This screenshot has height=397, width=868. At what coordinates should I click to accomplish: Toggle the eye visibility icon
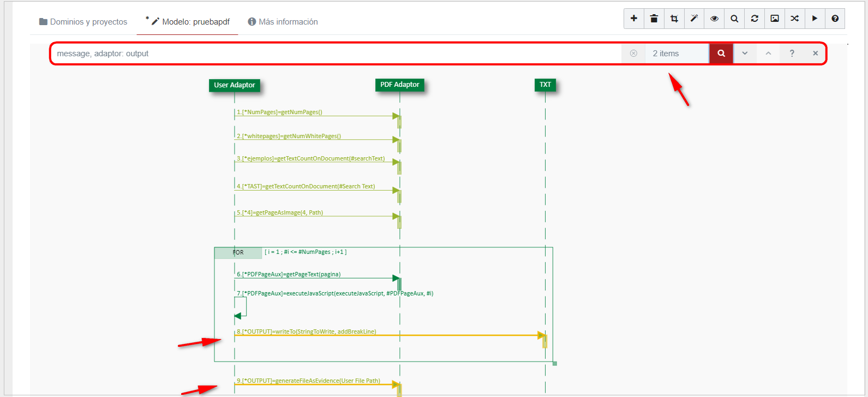(714, 19)
